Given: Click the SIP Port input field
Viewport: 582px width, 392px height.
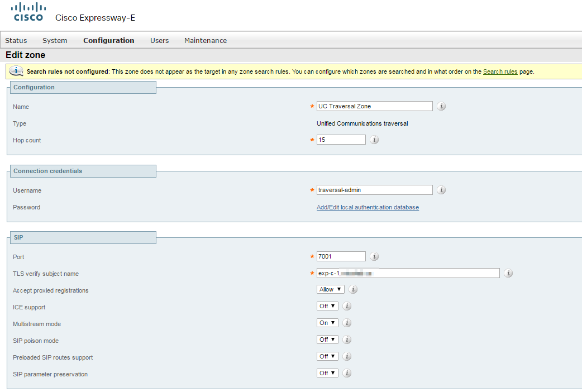Looking at the screenshot, I should 341,256.
